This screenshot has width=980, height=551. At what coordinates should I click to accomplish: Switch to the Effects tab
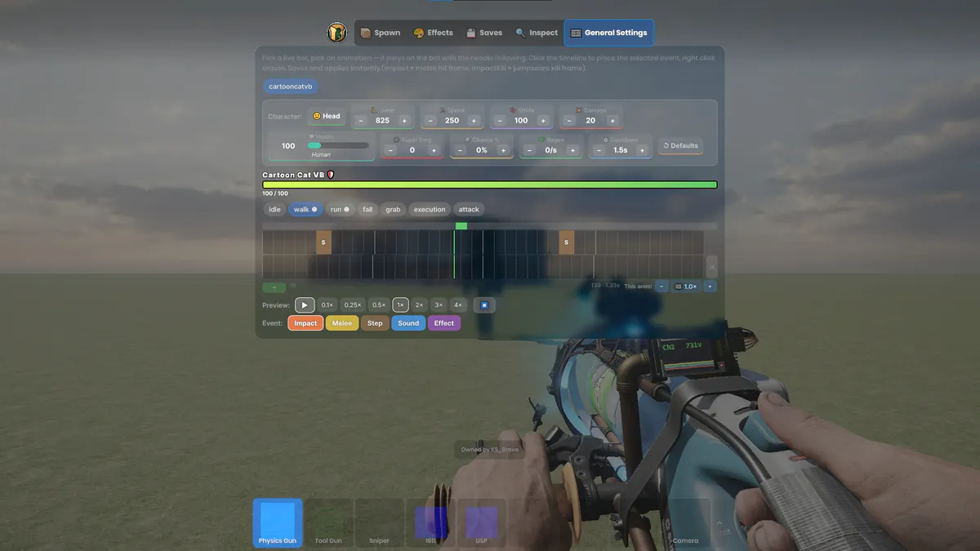point(433,33)
